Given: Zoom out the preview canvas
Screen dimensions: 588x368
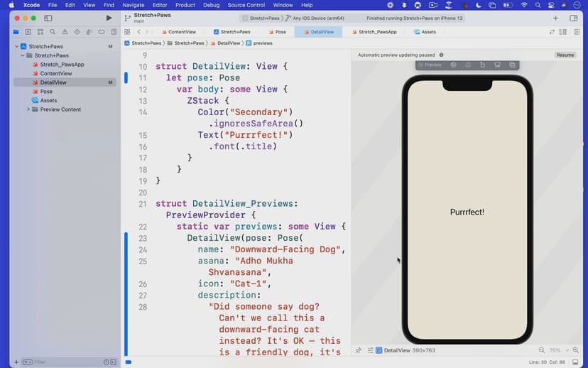Looking at the screenshot, I should 542,350.
